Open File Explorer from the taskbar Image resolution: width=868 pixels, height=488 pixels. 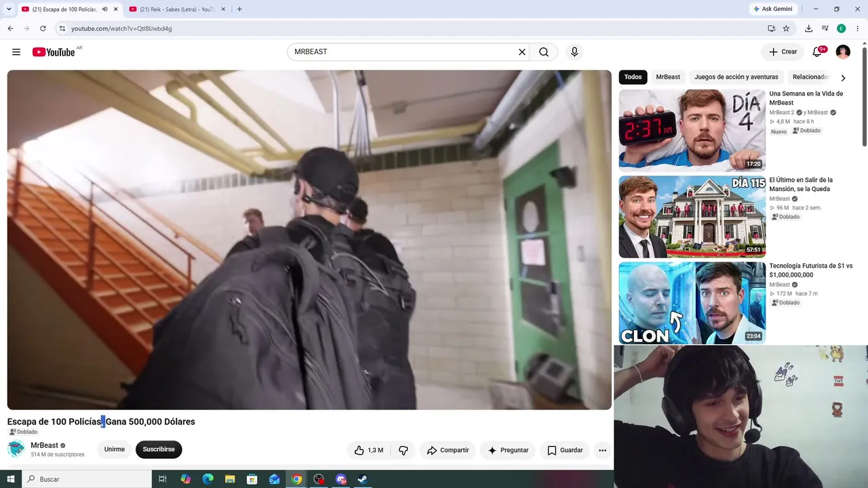pos(230,479)
